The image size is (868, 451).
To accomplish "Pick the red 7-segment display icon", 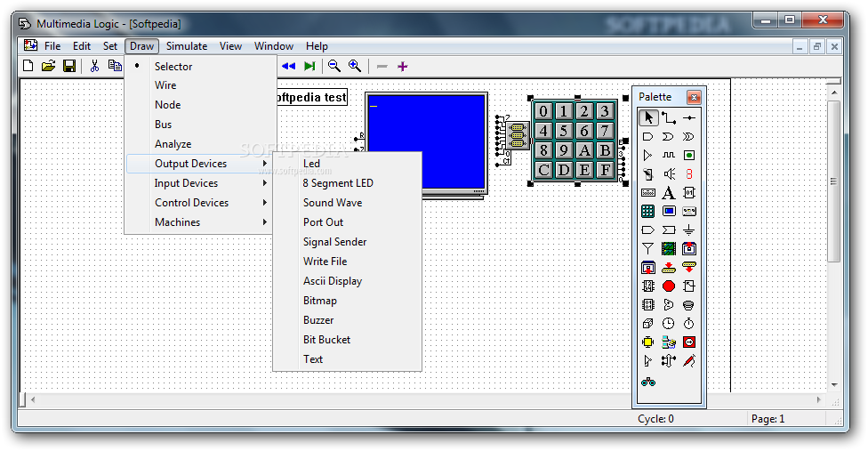I will coord(689,174).
